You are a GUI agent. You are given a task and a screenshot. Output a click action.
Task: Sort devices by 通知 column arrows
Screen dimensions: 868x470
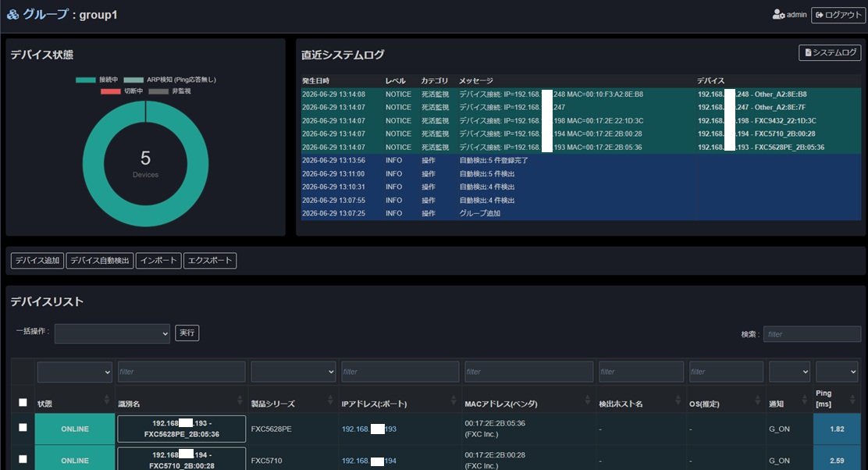(x=804, y=400)
